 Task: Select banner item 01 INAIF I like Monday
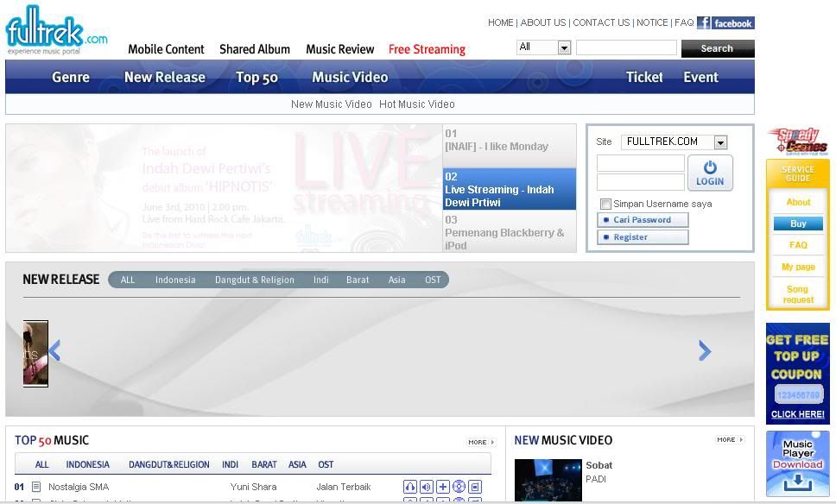pos(510,146)
